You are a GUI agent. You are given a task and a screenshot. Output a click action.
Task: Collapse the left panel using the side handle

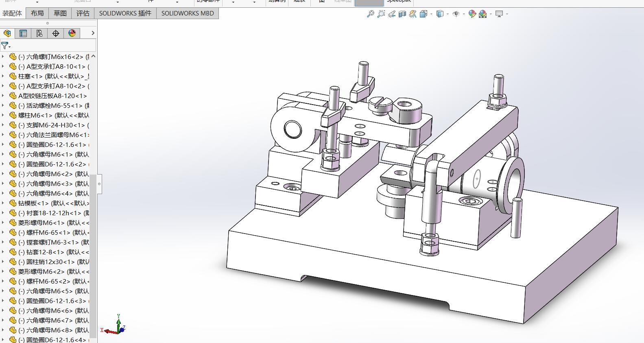[x=99, y=184]
